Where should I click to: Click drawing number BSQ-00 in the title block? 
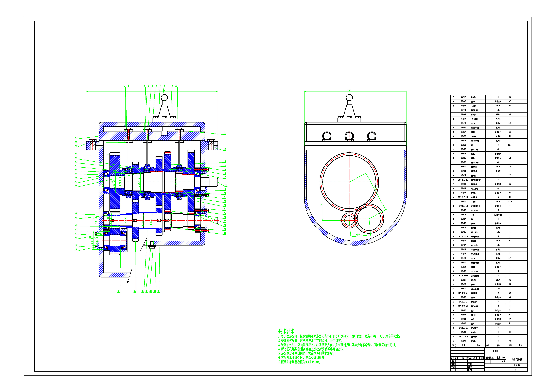pyautogui.click(x=517, y=365)
